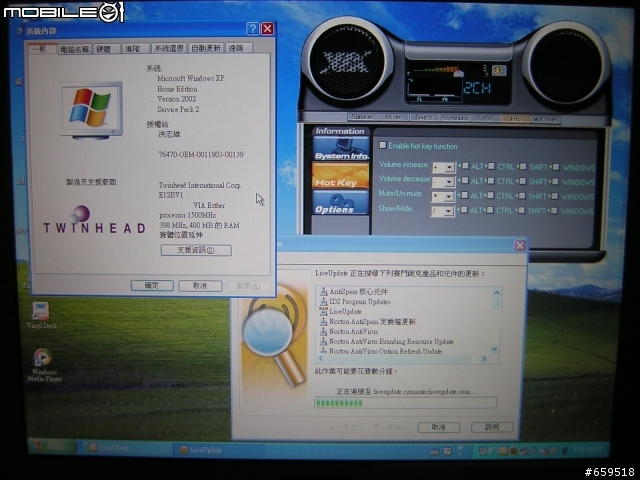The height and width of the screenshot is (480, 640).
Task: Enable the hot key function checkbox
Action: click(383, 145)
